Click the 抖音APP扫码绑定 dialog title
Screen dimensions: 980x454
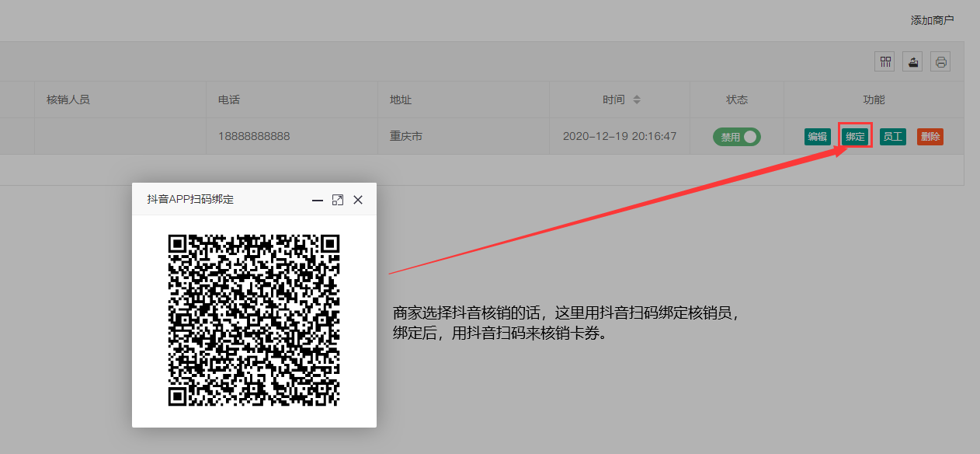(x=190, y=200)
